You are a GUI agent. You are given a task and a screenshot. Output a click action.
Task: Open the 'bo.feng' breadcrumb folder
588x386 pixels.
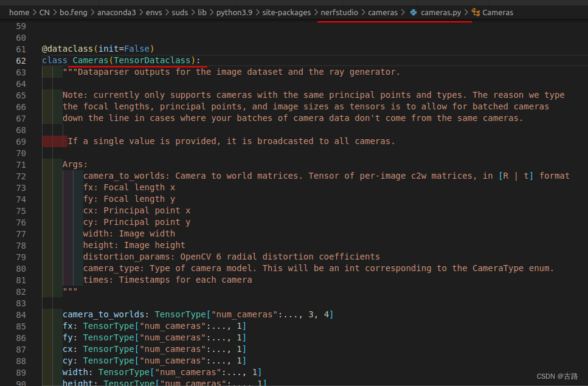pos(74,12)
